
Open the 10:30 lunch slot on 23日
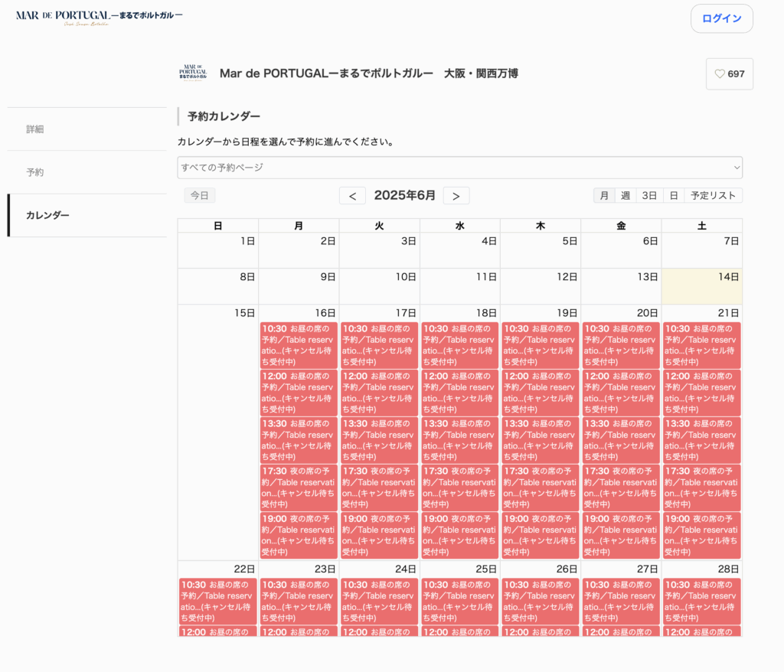pyautogui.click(x=299, y=601)
